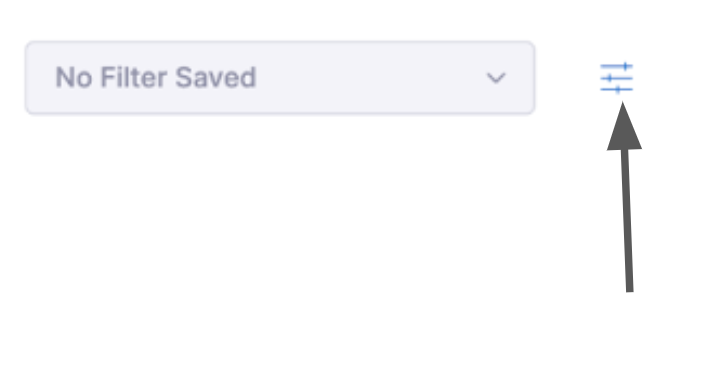717x375 pixels.
Task: Choose a saved filter from the dropdown
Action: tap(280, 78)
